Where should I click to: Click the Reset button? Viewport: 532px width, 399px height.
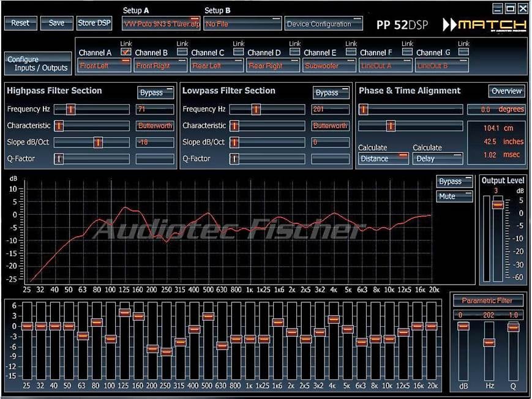point(20,23)
